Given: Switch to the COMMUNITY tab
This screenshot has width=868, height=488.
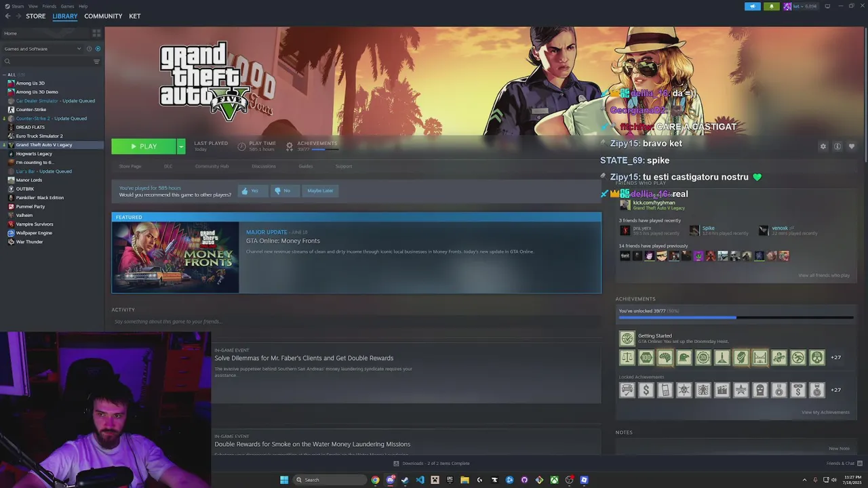Looking at the screenshot, I should (103, 16).
